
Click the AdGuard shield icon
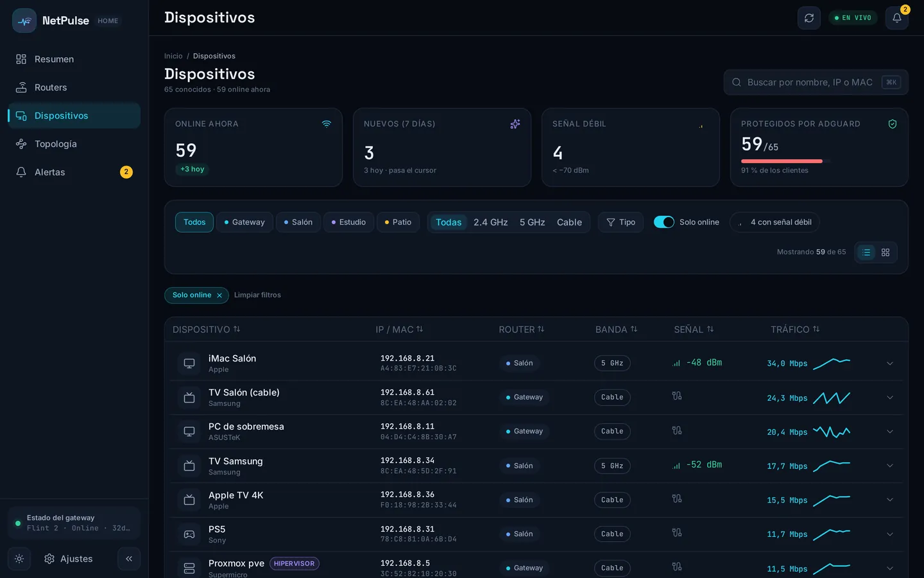892,124
